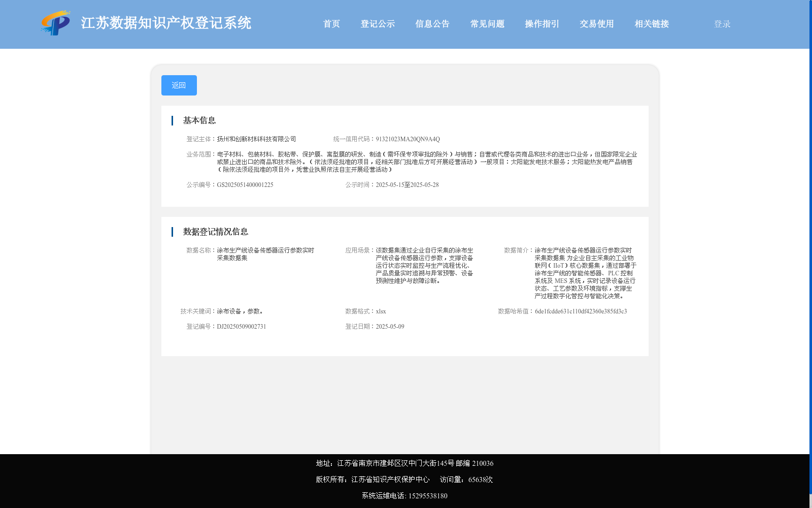Select data format value xlsx
Image resolution: width=812 pixels, height=508 pixels.
coord(381,311)
